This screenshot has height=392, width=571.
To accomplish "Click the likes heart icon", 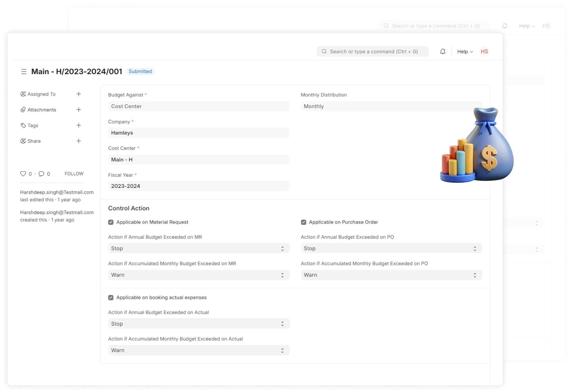I will coord(23,173).
